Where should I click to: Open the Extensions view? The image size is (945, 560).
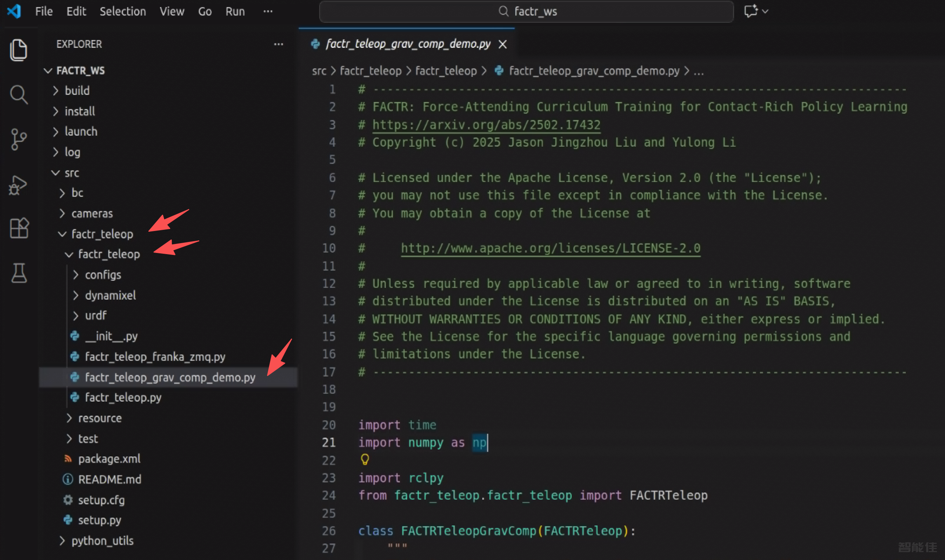(x=19, y=228)
